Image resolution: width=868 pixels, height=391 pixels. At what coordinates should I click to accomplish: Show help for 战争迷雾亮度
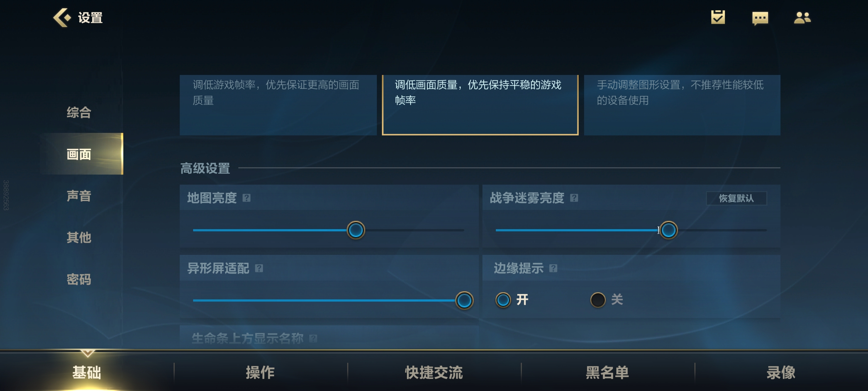[x=574, y=198]
